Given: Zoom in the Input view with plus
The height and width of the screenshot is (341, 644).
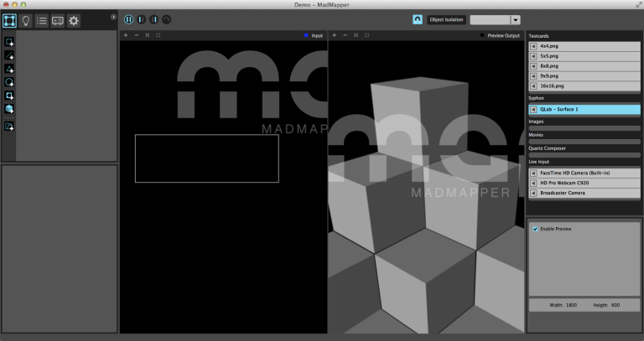Looking at the screenshot, I should (125, 35).
